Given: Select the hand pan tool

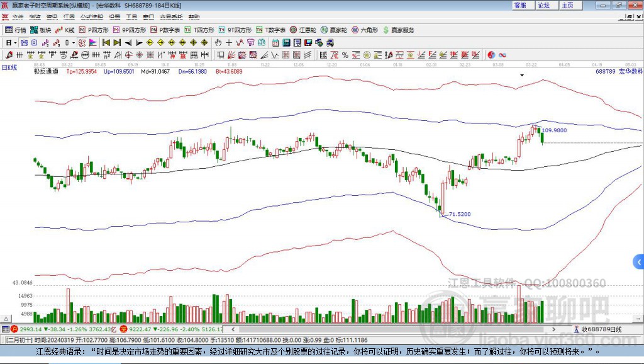Looking at the screenshot, I should click(x=218, y=43).
